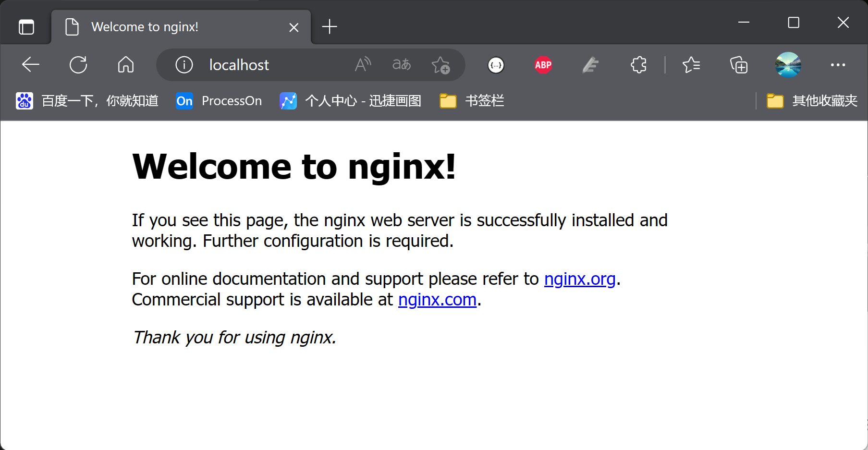Close the Welcome to nginx! tab
The height and width of the screenshot is (450, 868).
coord(294,27)
